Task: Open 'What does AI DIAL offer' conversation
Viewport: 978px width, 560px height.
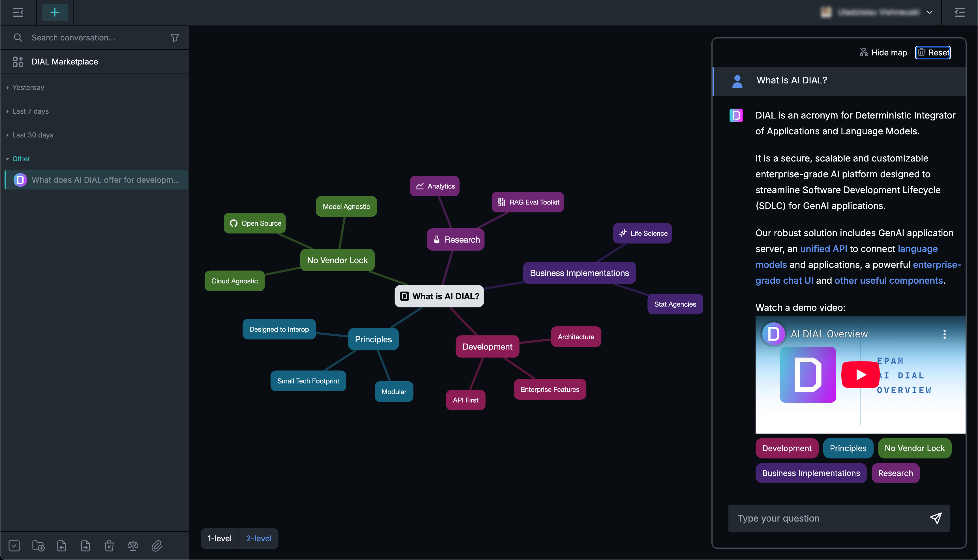Action: [x=96, y=180]
